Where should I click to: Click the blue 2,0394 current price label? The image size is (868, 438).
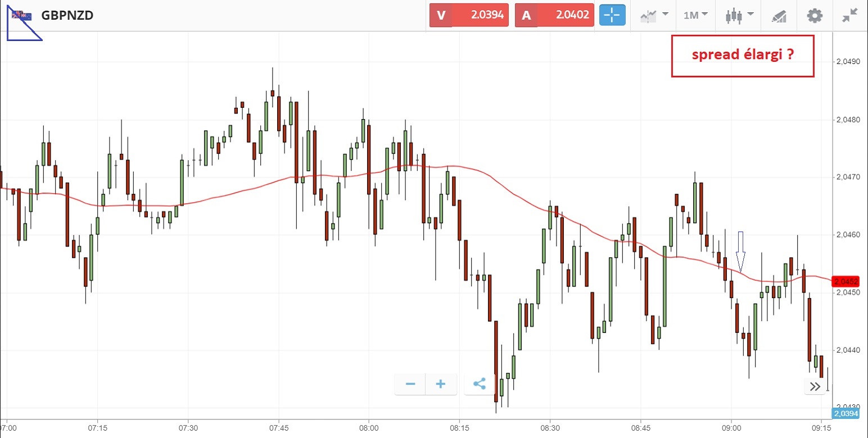(846, 414)
